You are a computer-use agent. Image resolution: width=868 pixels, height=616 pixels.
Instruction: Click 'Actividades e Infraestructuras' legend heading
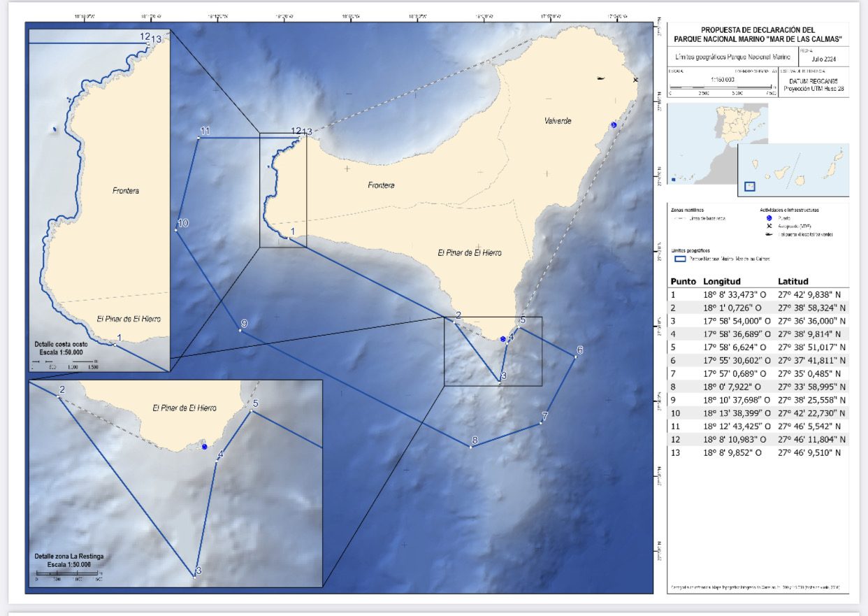pos(789,209)
